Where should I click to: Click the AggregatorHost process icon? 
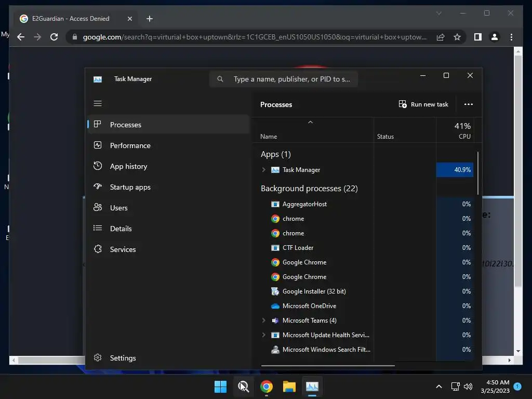(275, 204)
